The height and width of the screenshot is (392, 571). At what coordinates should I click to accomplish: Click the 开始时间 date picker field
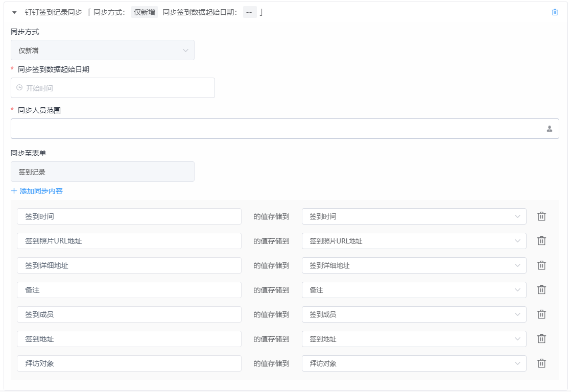click(x=112, y=88)
